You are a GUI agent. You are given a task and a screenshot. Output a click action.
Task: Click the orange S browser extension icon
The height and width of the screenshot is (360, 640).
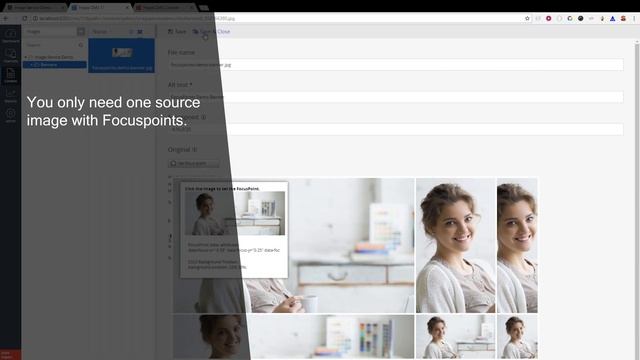pyautogui.click(x=623, y=18)
